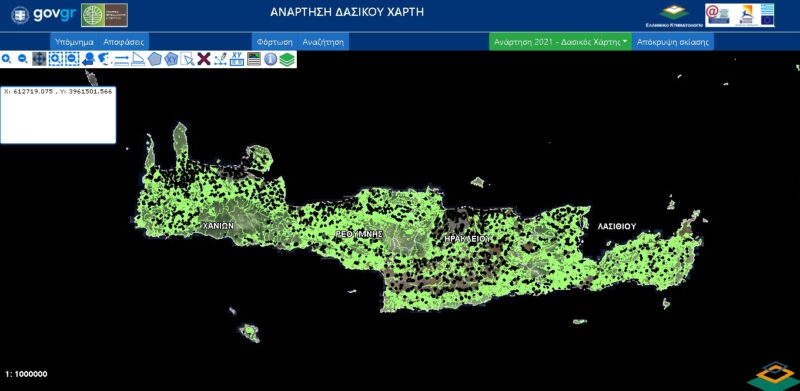The width and height of the screenshot is (800, 391).
Task: Click the ΧΑΝΙΩΝ map label
Action: tap(218, 226)
